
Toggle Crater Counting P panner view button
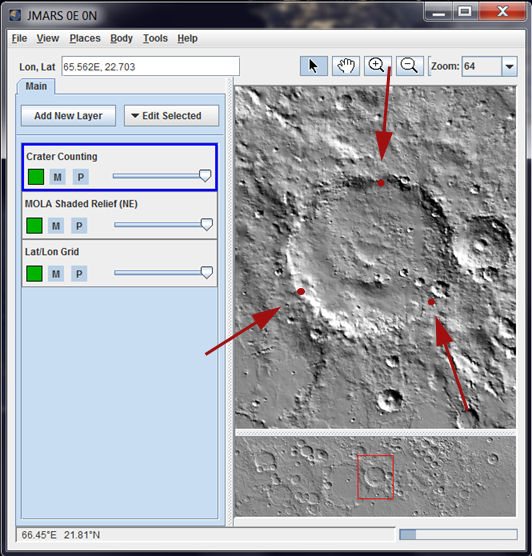[x=81, y=177]
